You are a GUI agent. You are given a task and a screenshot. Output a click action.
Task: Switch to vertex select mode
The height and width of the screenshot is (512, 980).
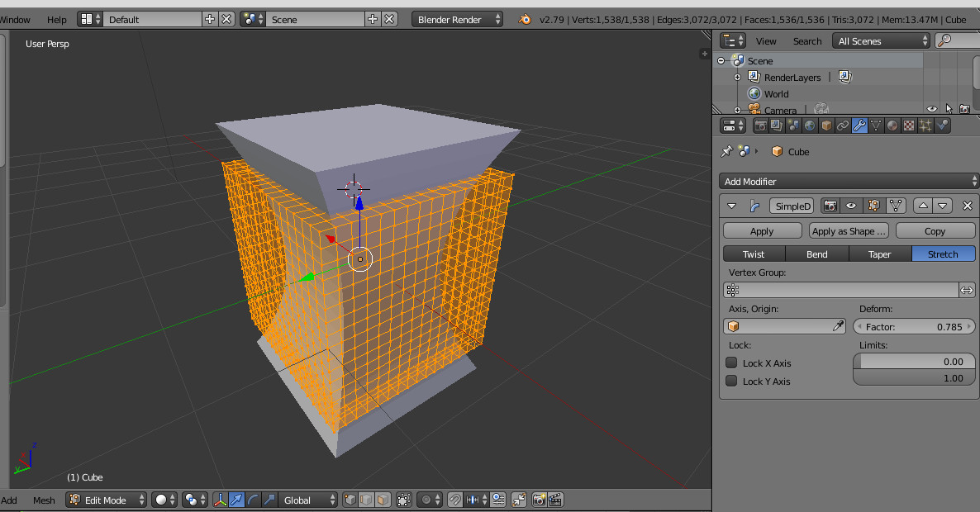350,500
